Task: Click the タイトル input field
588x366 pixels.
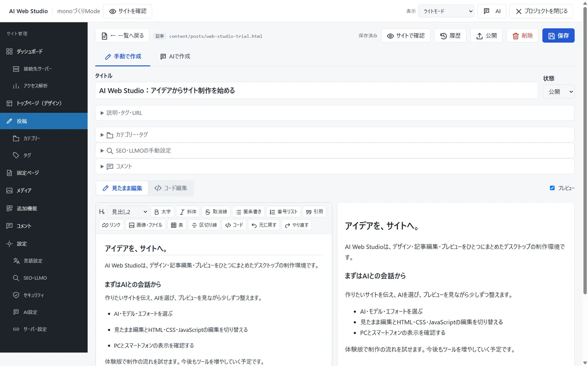Action: coord(317,90)
